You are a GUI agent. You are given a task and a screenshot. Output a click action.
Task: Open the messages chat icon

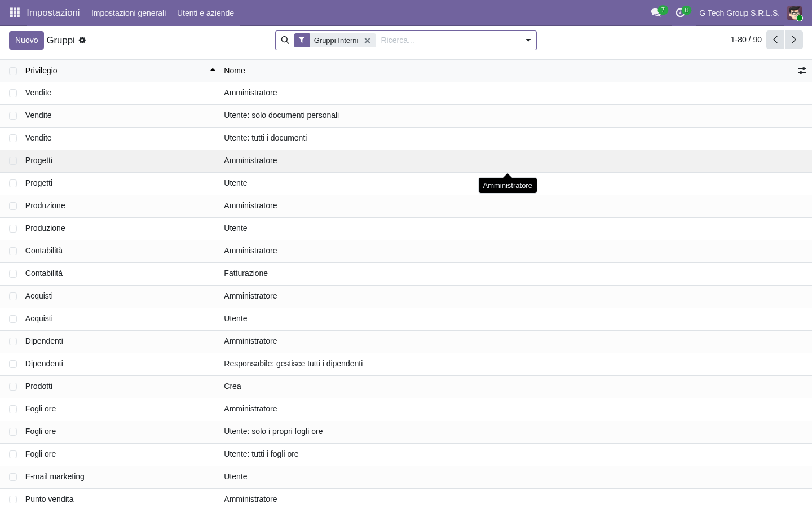pos(656,12)
